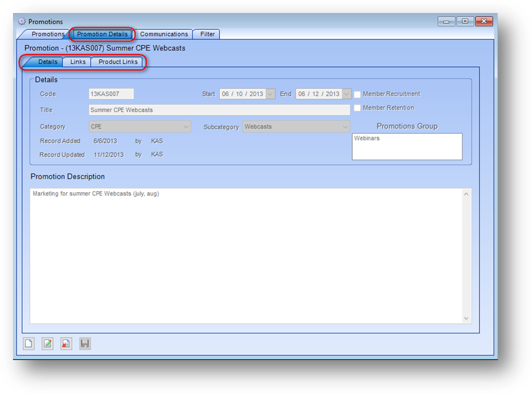This screenshot has height=394, width=532.
Task: Click the Title field Summer CPE Webcasts
Action: click(x=219, y=110)
